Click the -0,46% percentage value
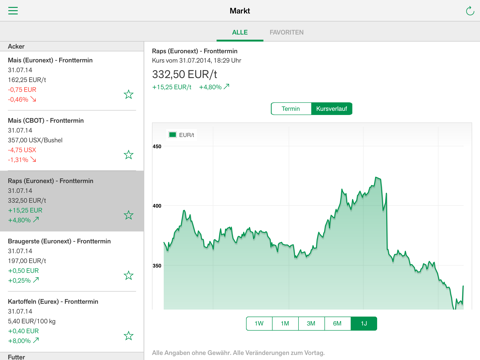480x360 pixels. point(18,99)
